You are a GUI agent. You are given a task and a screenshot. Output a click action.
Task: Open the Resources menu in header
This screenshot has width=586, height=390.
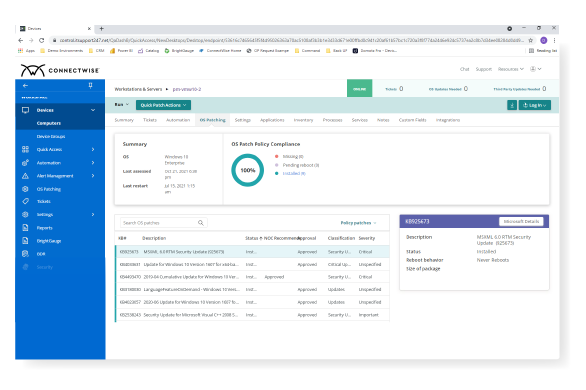coord(511,69)
